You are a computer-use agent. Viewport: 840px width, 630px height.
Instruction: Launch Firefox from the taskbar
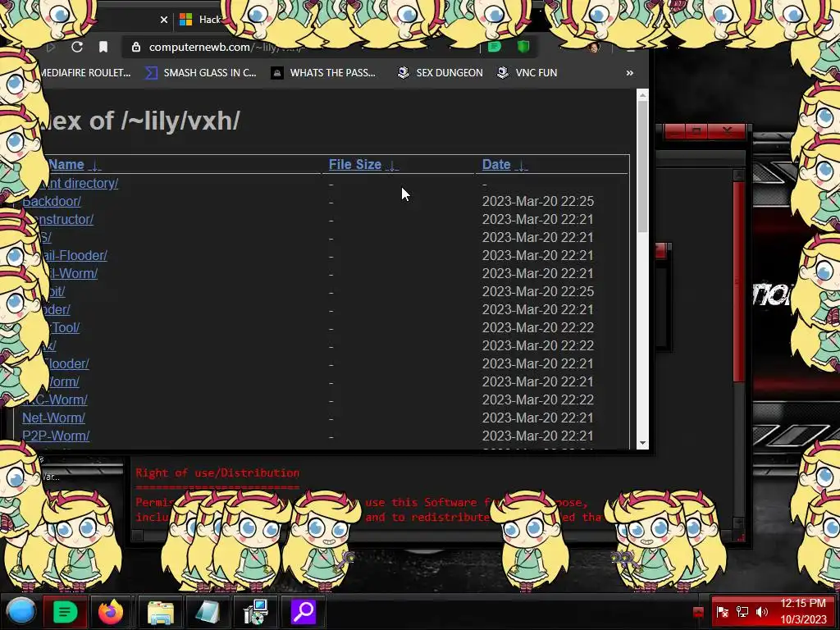coord(111,612)
